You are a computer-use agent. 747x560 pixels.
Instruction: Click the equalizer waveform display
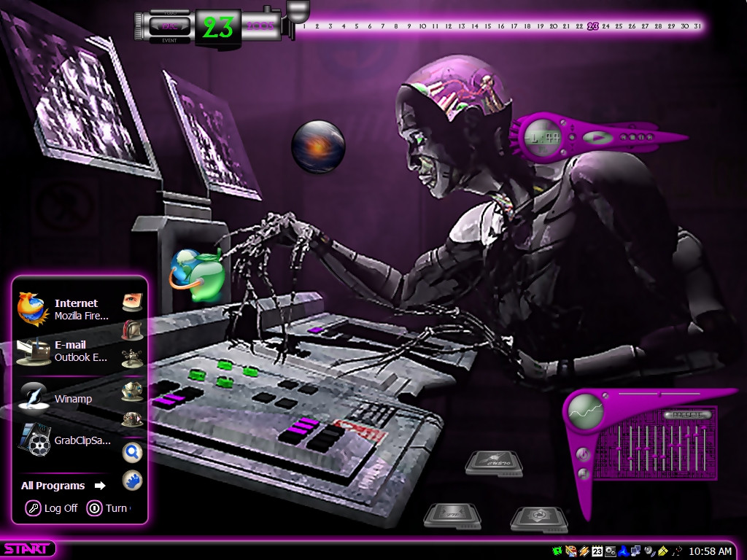[x=586, y=411]
